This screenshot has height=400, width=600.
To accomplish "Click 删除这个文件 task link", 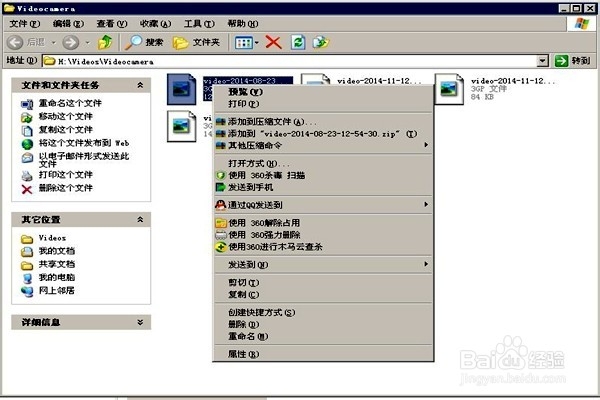I will [x=65, y=188].
